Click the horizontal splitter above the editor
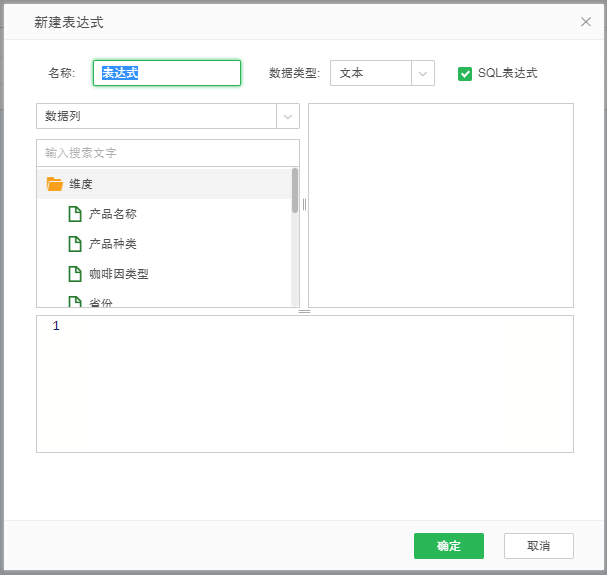Viewport: 607px width, 575px height. coord(305,311)
